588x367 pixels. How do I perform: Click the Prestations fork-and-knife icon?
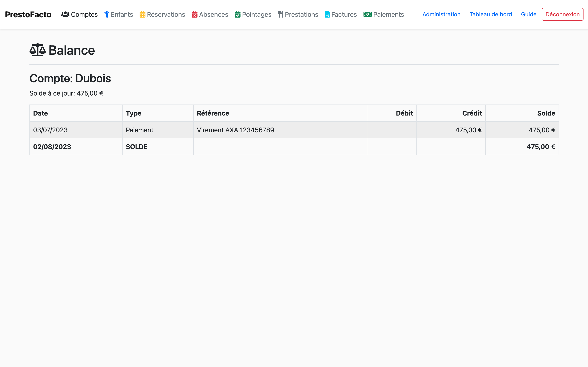point(281,14)
